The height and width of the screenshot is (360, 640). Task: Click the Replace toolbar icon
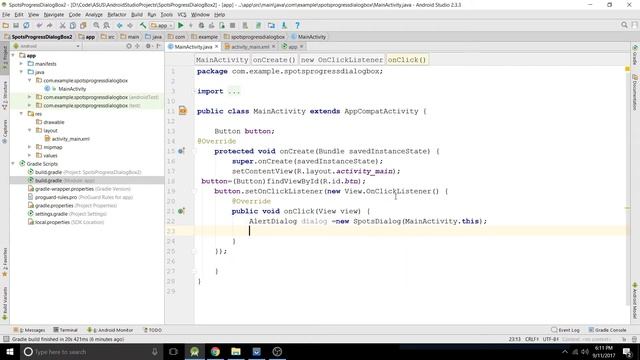(107, 25)
